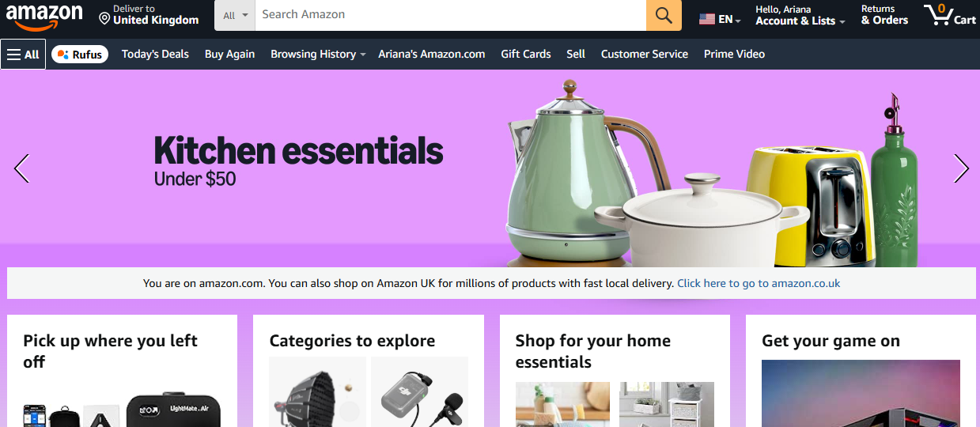This screenshot has height=427, width=980.
Task: Focus the Search Amazon field
Action: 451,15
